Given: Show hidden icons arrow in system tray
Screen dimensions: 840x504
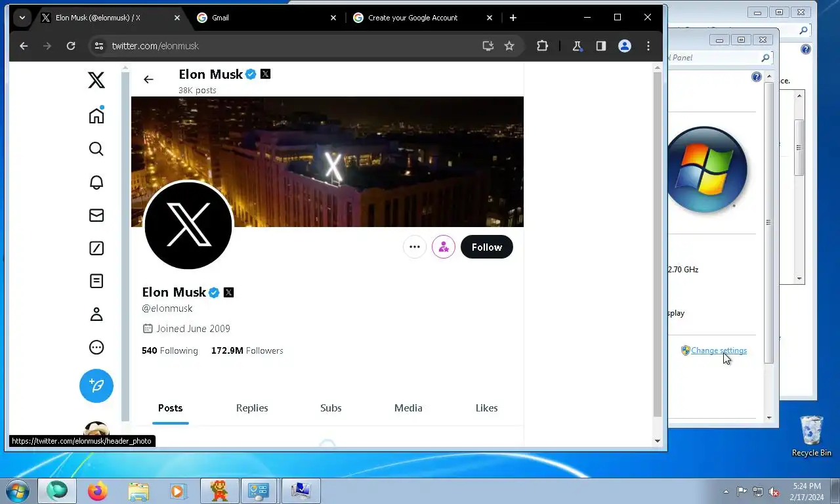Looking at the screenshot, I should tap(726, 492).
